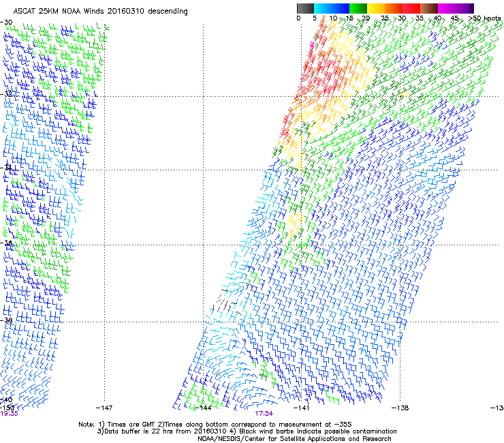Click the '-147' longitude axis label
Screen dimensions: 504x443
click(104, 408)
